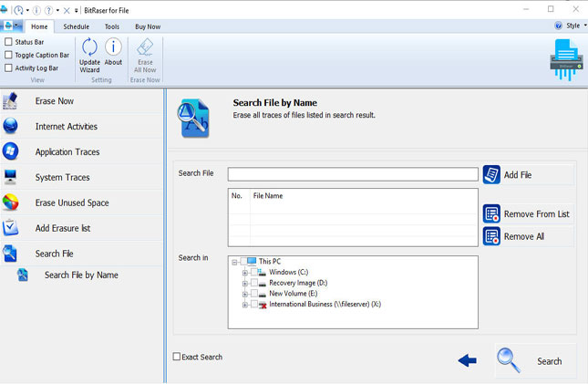This screenshot has width=588, height=384.
Task: Expand the New Volume (E:) node
Action: [245, 294]
